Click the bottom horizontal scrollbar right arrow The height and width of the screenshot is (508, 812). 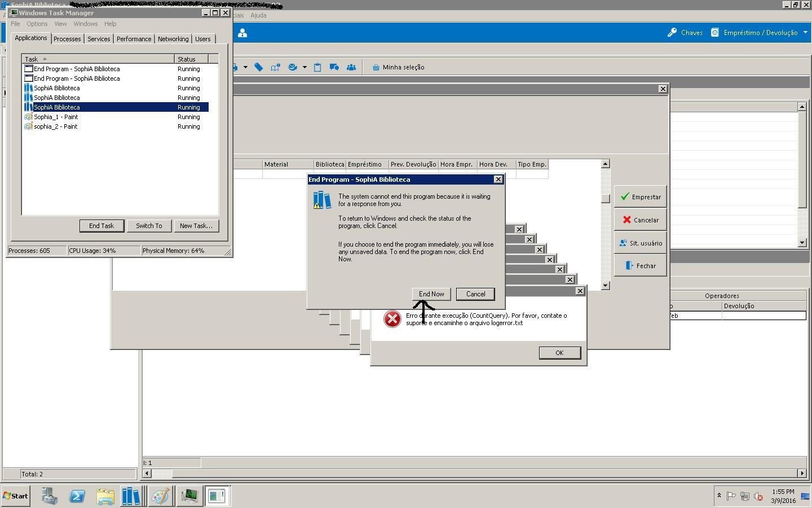click(x=802, y=473)
